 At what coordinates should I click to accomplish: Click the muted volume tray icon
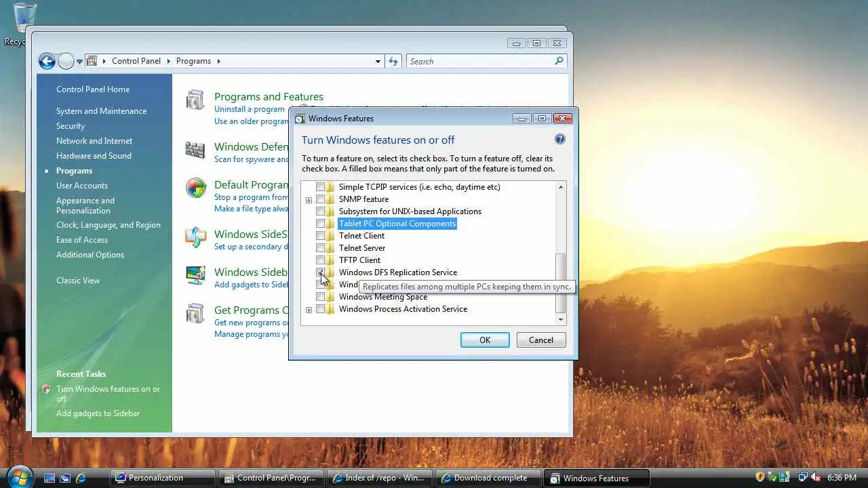(816, 477)
